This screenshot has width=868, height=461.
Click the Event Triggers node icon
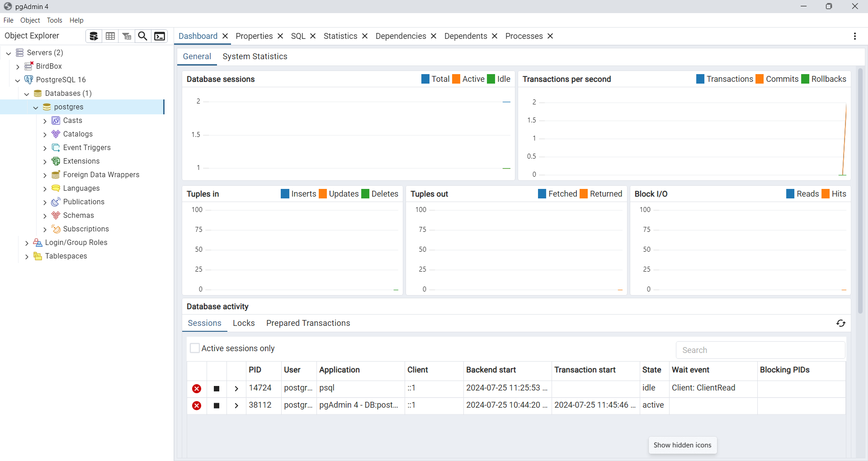tap(56, 147)
